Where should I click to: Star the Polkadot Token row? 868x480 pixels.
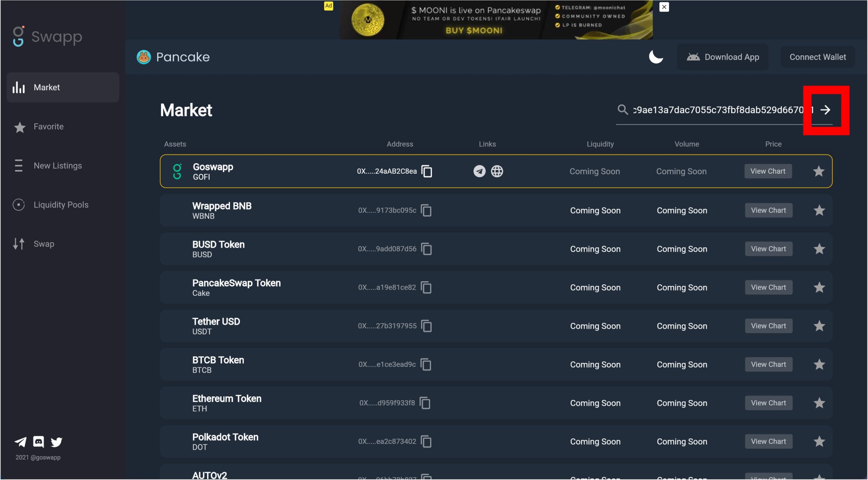[x=819, y=442]
